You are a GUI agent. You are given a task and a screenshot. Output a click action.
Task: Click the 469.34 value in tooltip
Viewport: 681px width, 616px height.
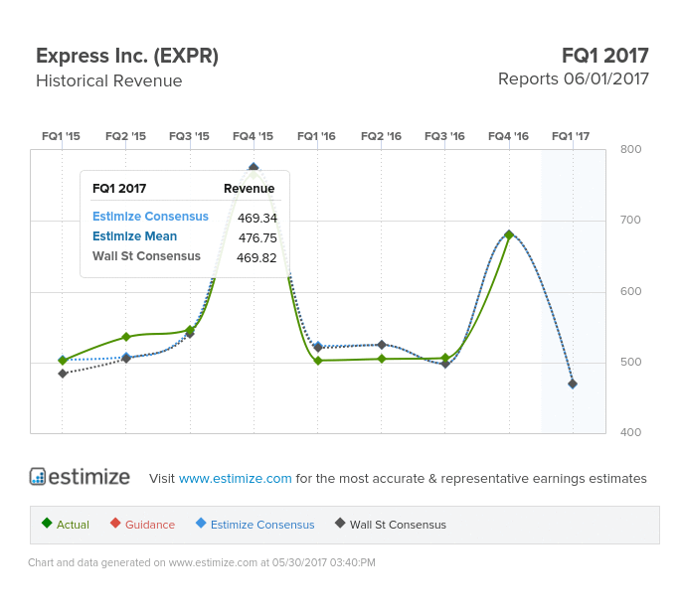257,218
